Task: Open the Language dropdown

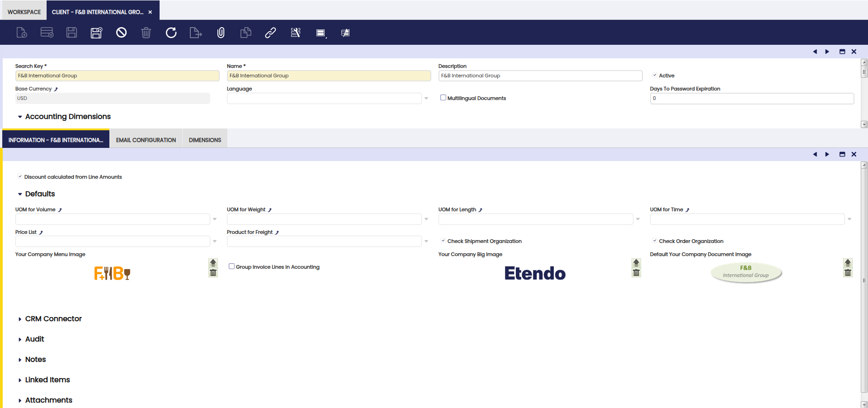Action: (426, 98)
